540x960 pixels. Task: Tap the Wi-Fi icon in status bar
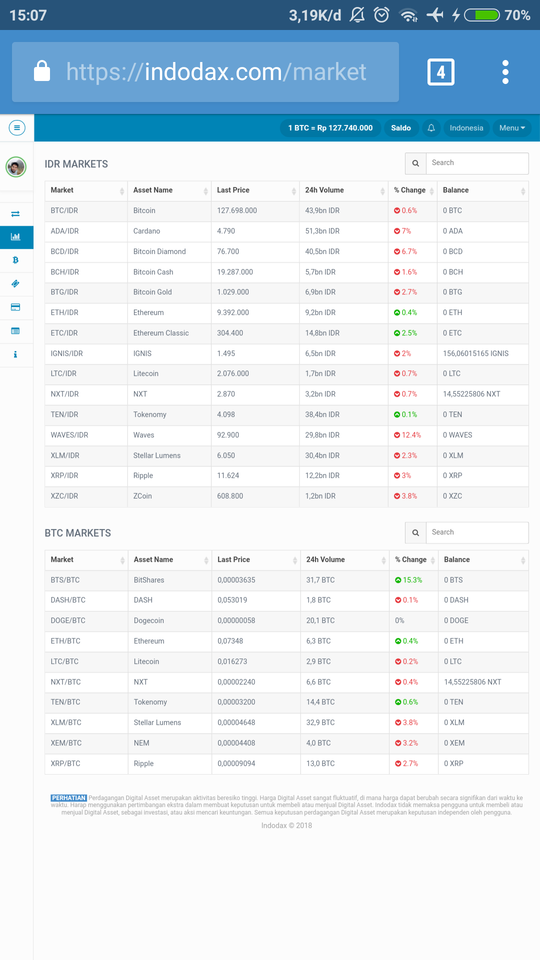[x=408, y=15]
